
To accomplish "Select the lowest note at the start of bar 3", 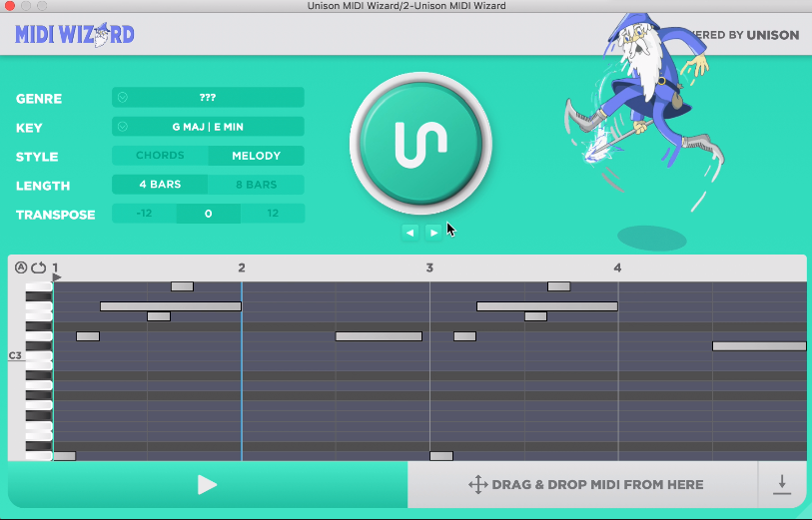I will coord(441,456).
